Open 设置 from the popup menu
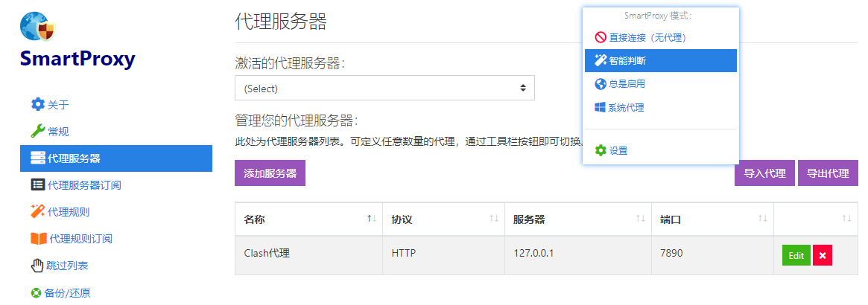This screenshot has width=868, height=305. [x=660, y=150]
